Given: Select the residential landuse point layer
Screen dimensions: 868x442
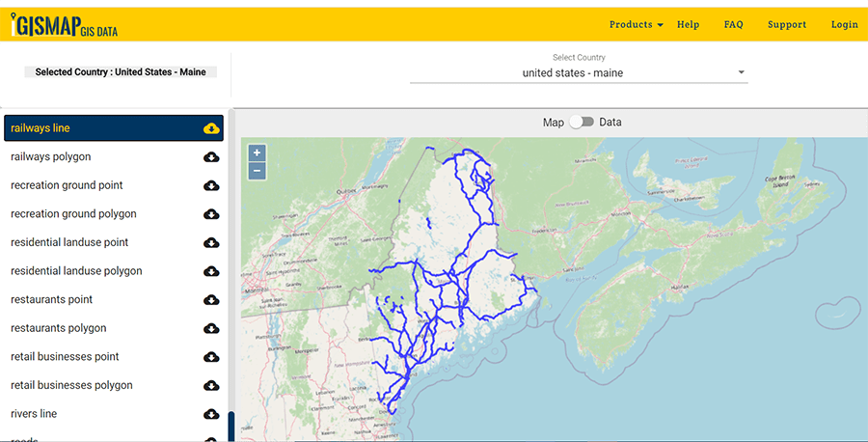Looking at the screenshot, I should click(x=114, y=242).
